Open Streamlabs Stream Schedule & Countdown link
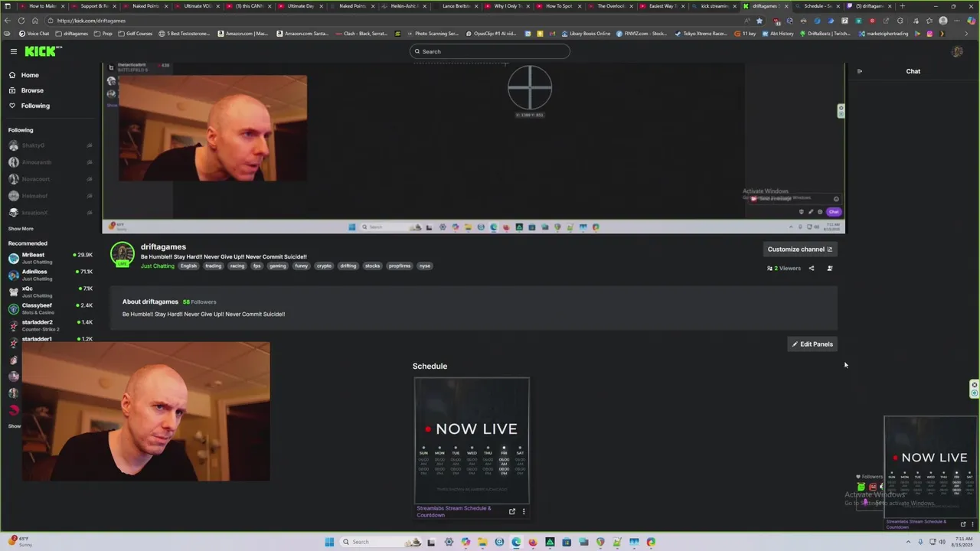Viewport: 980px width, 551px height. click(454, 511)
